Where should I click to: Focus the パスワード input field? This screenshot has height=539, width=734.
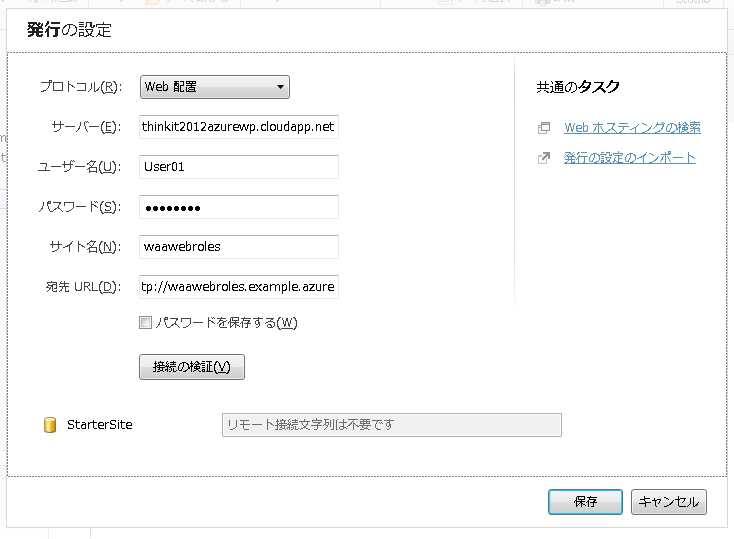coord(239,207)
